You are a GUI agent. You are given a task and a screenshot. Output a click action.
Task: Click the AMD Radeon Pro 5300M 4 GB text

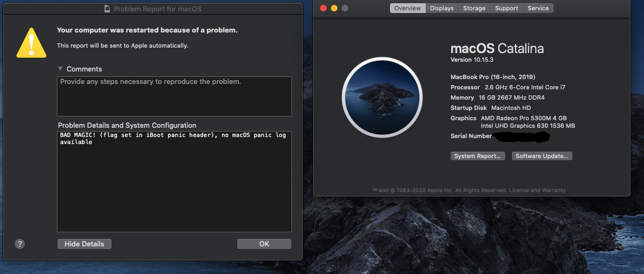(x=524, y=118)
